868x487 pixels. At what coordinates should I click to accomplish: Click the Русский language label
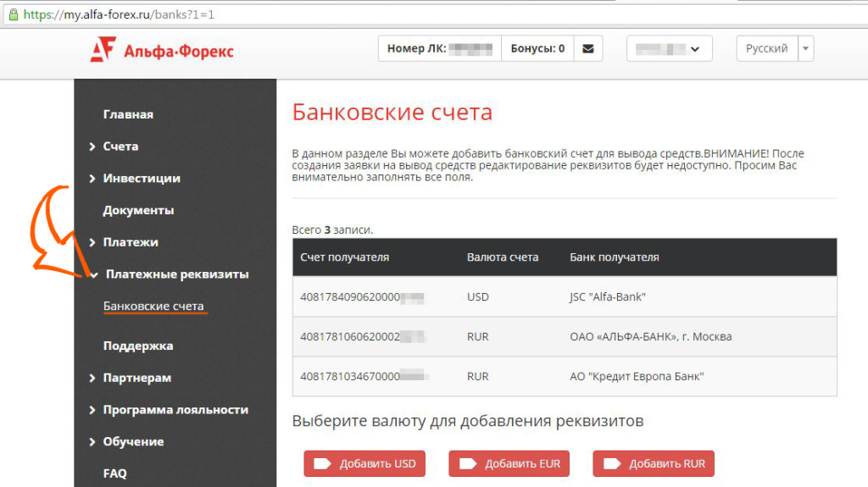(x=766, y=49)
